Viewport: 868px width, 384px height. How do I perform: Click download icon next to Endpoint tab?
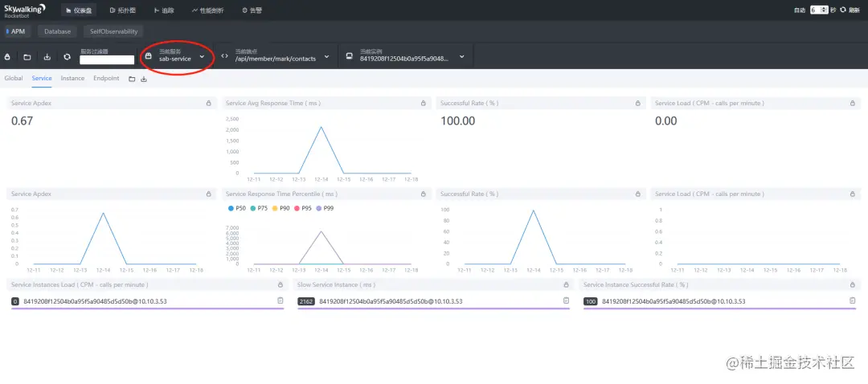pos(144,79)
